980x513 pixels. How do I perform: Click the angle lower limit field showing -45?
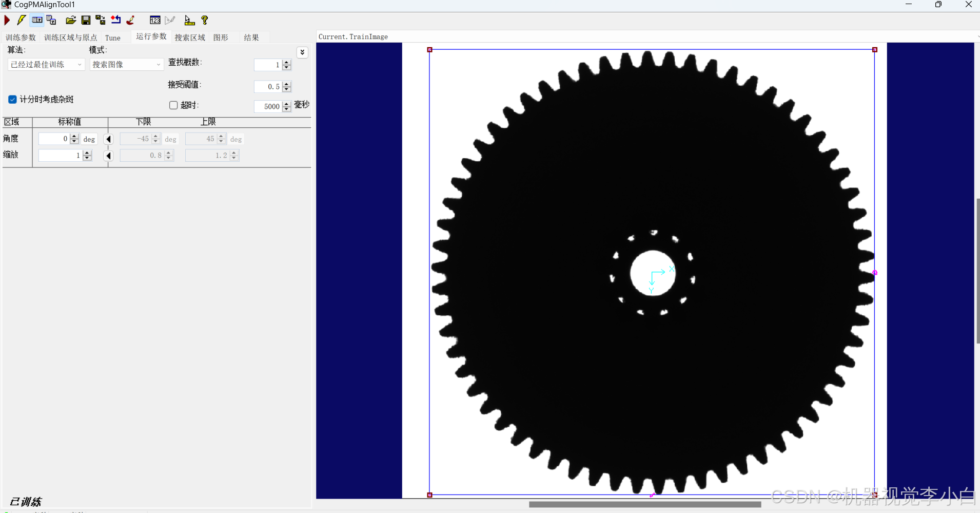[x=135, y=139]
